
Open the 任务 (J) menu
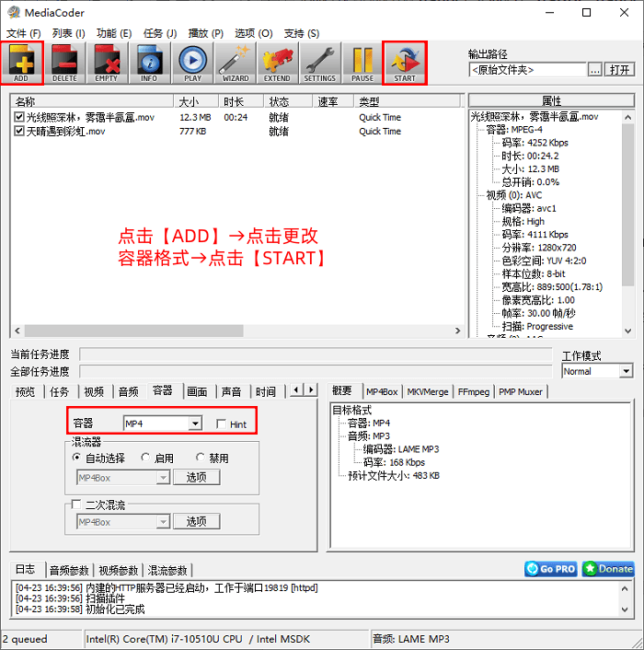coord(160,33)
